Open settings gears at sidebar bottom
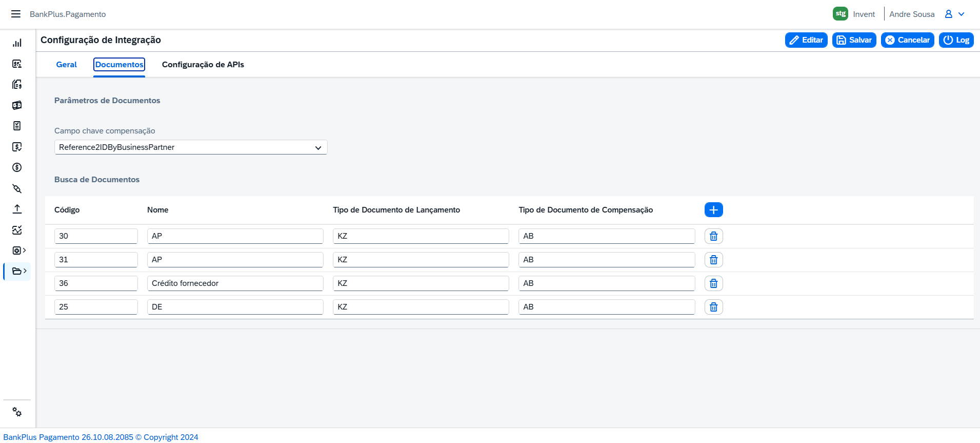Screen dimensions: 980x443 pyautogui.click(x=17, y=412)
